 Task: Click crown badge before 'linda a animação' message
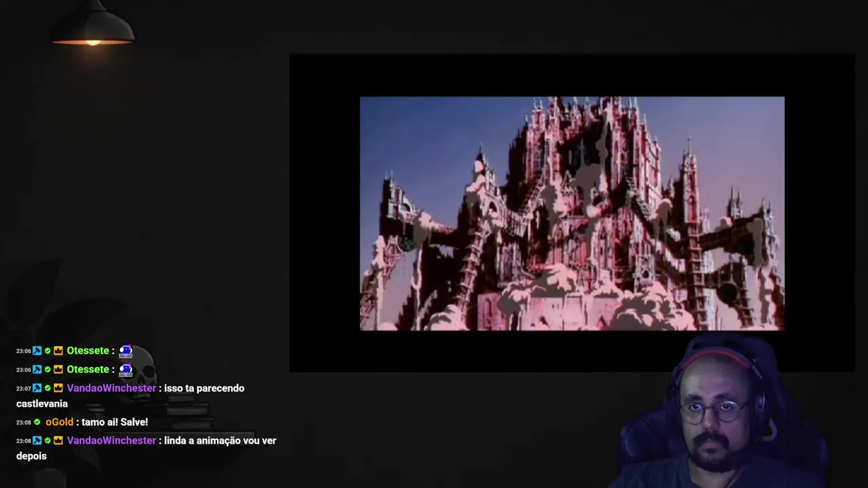pos(58,441)
